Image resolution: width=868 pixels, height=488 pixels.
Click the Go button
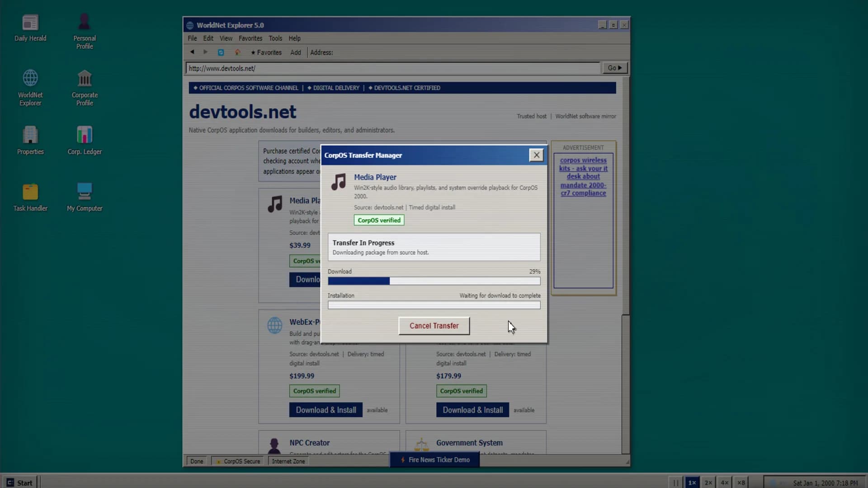tap(615, 68)
